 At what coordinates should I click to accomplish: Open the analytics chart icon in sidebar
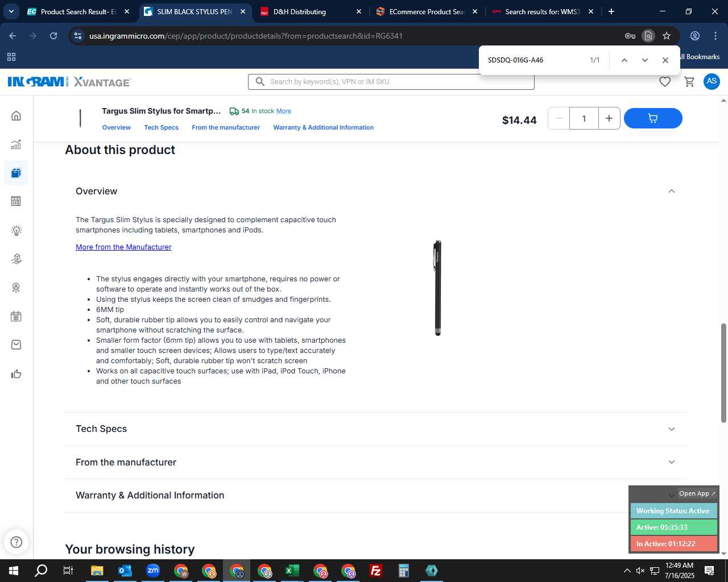16,144
